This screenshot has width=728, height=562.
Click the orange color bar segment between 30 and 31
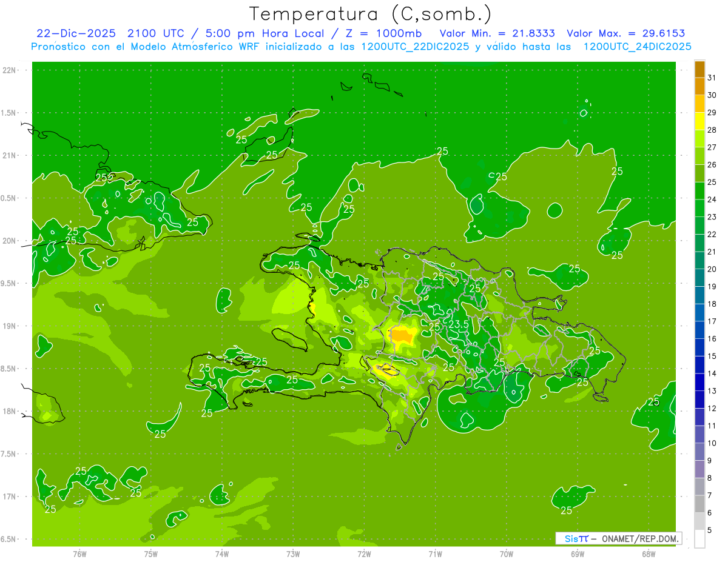click(x=699, y=86)
